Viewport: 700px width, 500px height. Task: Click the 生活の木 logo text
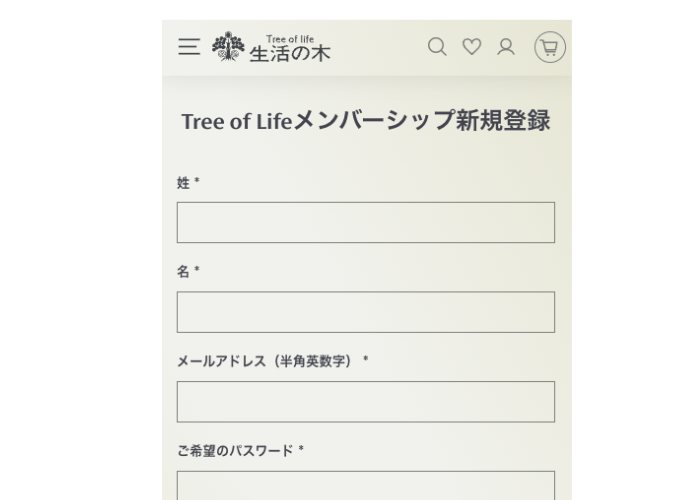pyautogui.click(x=289, y=53)
